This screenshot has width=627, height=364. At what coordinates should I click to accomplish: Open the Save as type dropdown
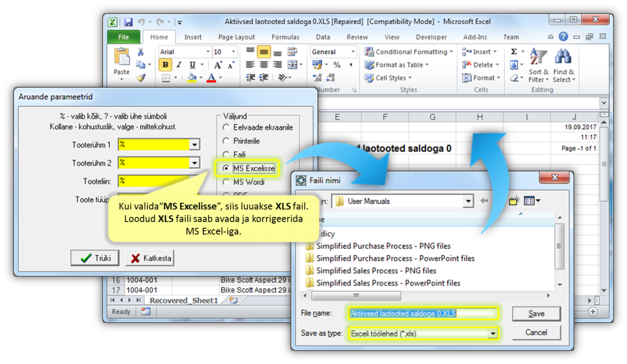[x=493, y=334]
